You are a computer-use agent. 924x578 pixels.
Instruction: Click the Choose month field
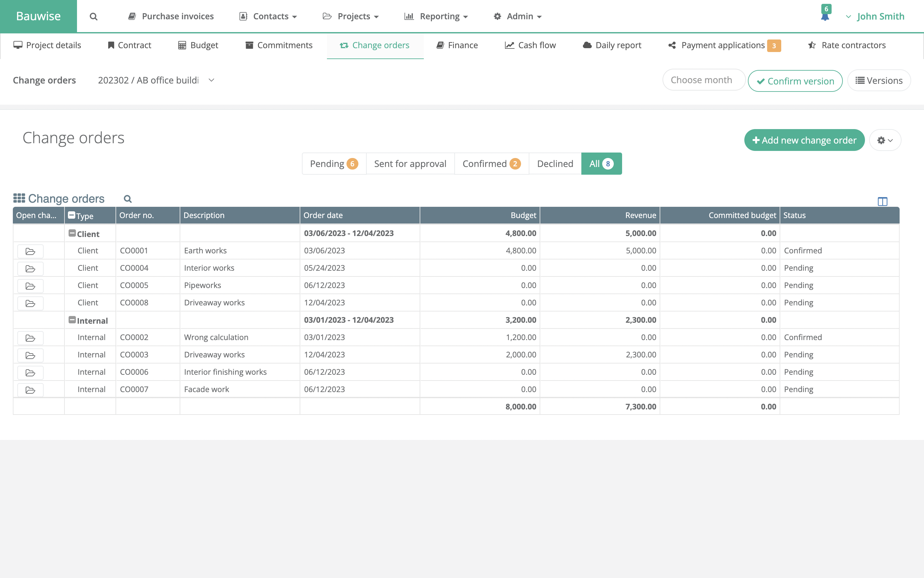point(704,80)
